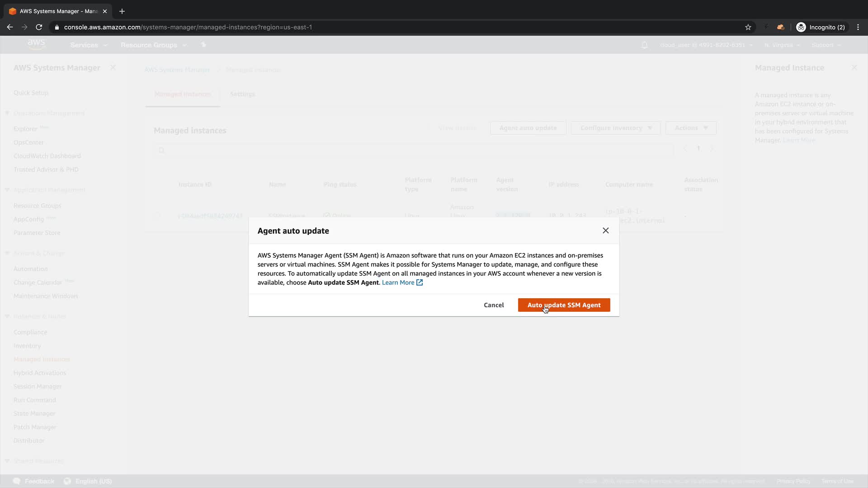
Task: Switch to the Settings tab
Action: coord(242,94)
